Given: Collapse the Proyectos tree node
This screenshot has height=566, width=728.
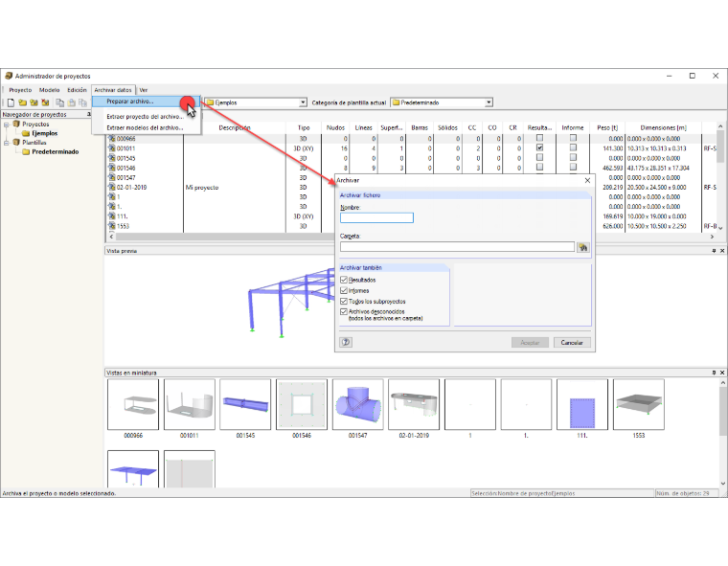Looking at the screenshot, I should point(7,125).
